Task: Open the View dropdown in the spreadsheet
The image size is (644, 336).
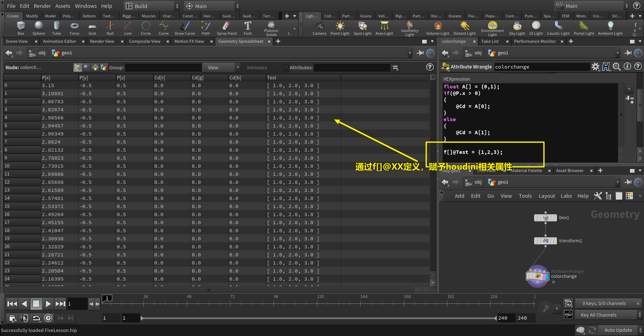Action: [221, 68]
